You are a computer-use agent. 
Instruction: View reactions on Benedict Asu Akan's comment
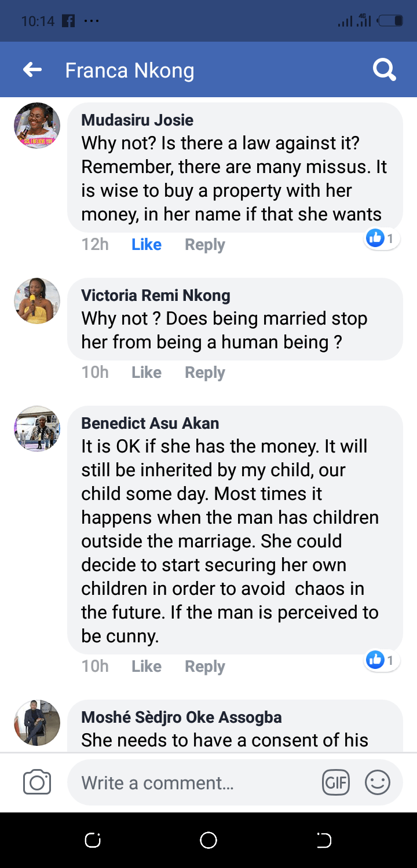click(x=382, y=659)
